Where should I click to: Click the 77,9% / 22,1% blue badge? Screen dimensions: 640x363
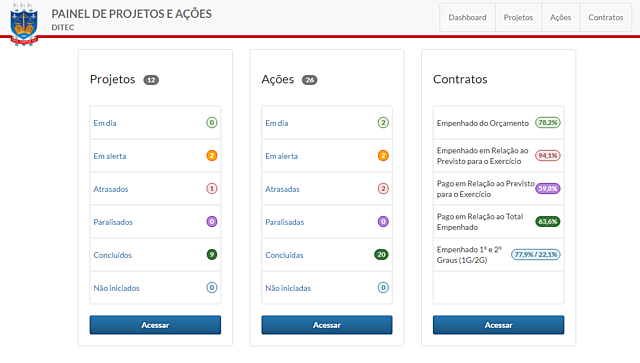(536, 255)
